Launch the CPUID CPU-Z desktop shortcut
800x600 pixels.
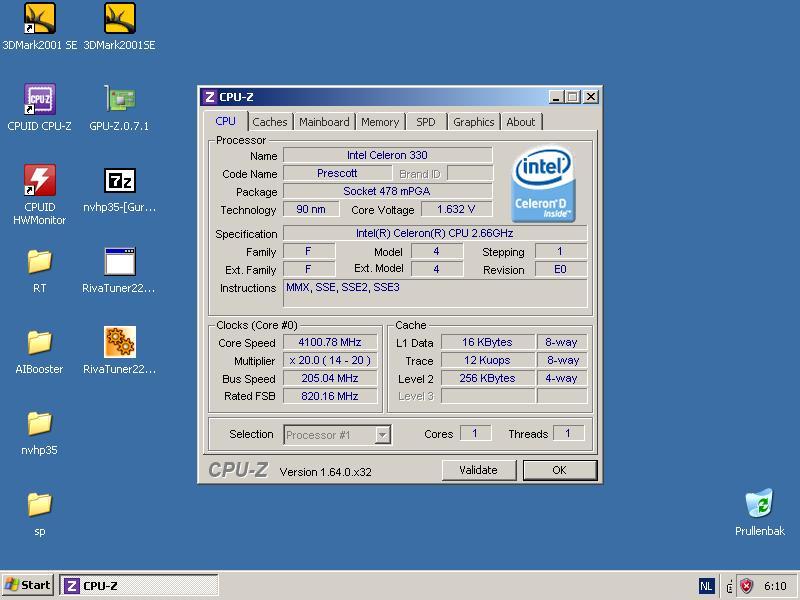40,99
